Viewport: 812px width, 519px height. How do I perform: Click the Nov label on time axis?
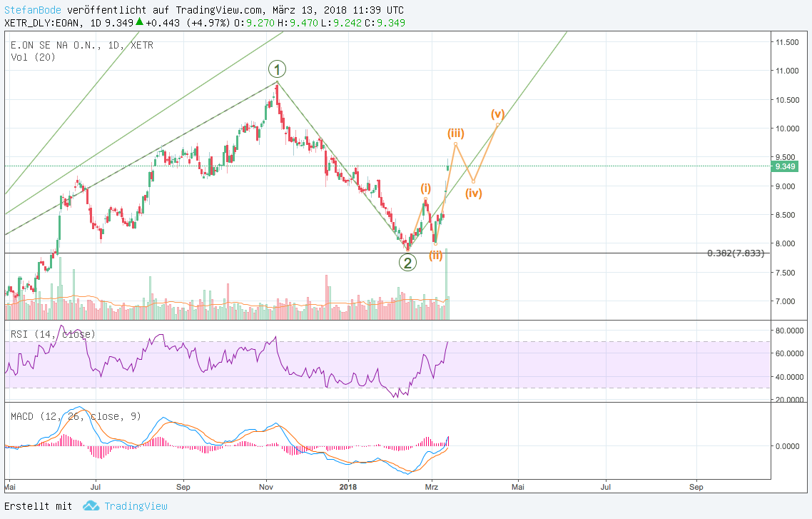pyautogui.click(x=266, y=487)
